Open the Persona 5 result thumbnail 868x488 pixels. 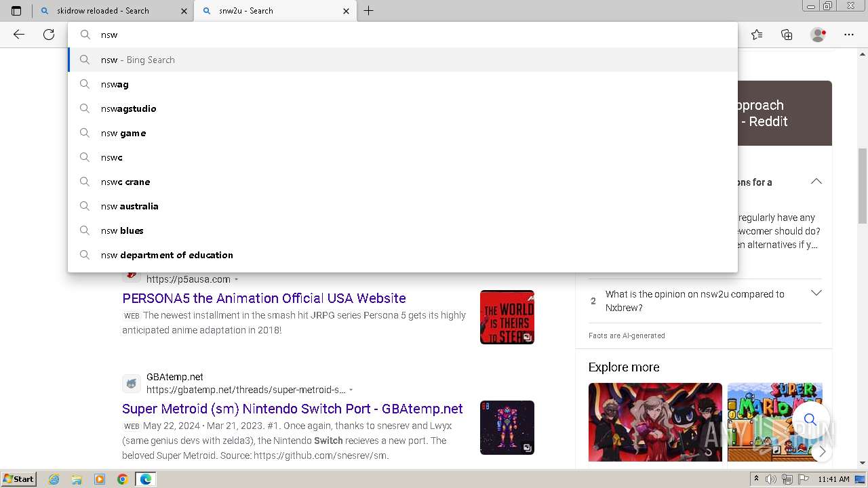pos(507,317)
